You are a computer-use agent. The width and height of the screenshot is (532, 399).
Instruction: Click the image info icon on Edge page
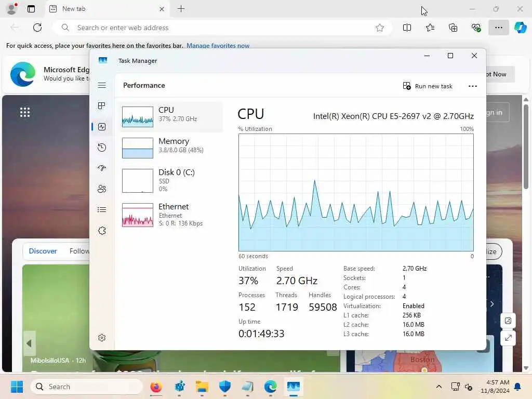tap(508, 321)
